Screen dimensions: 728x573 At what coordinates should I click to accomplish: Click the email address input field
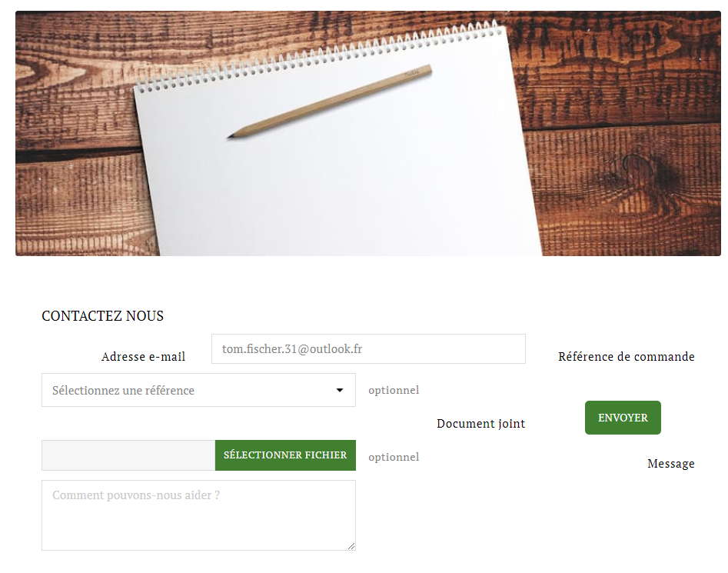[368, 348]
